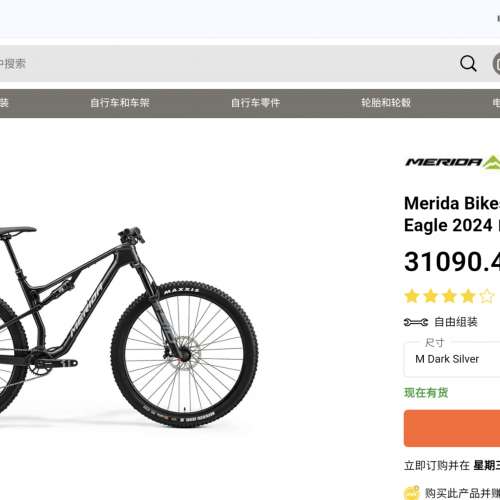Screen dimensions: 500x500
Task: Open the 自行车和车架 menu
Action: [120, 103]
